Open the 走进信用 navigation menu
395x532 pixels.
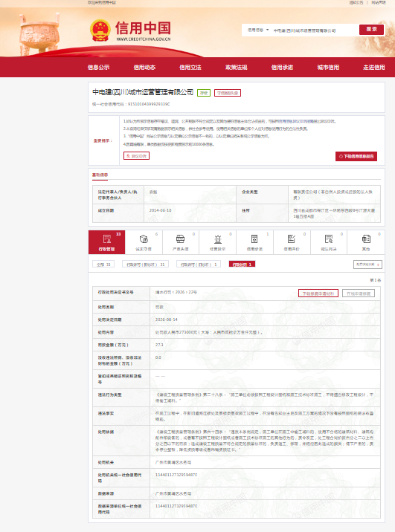(374, 67)
